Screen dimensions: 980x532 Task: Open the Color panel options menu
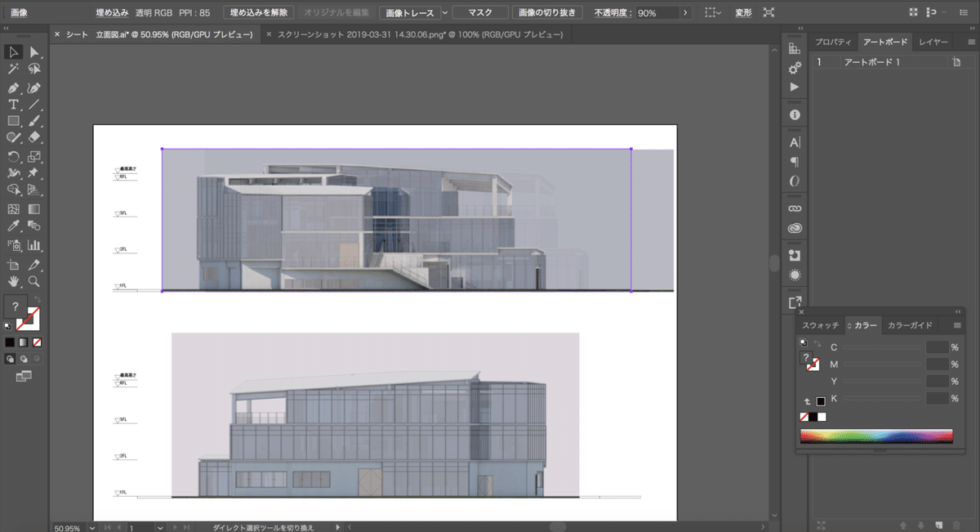957,325
